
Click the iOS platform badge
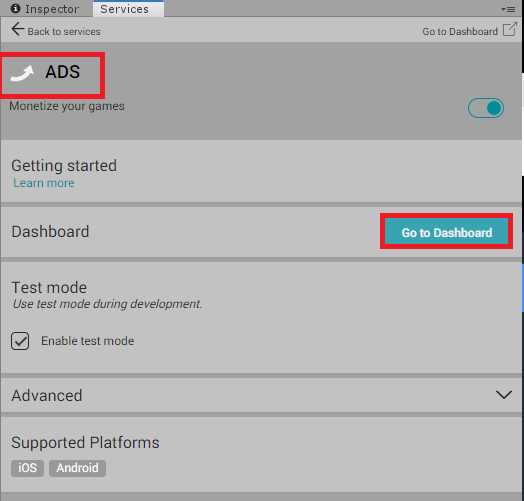click(27, 468)
